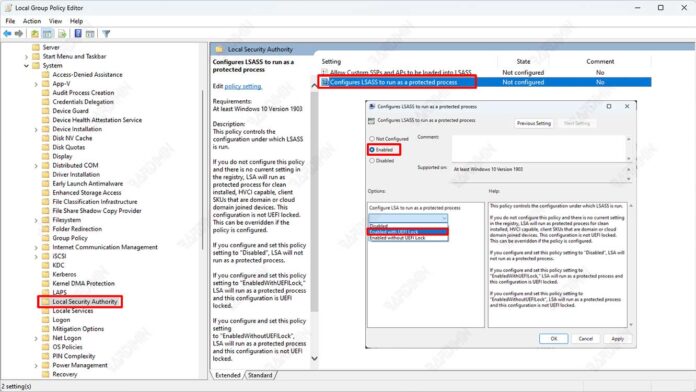This screenshot has width=696, height=392.
Task: Click the Filter funnel toolbar icon
Action: tap(106, 33)
